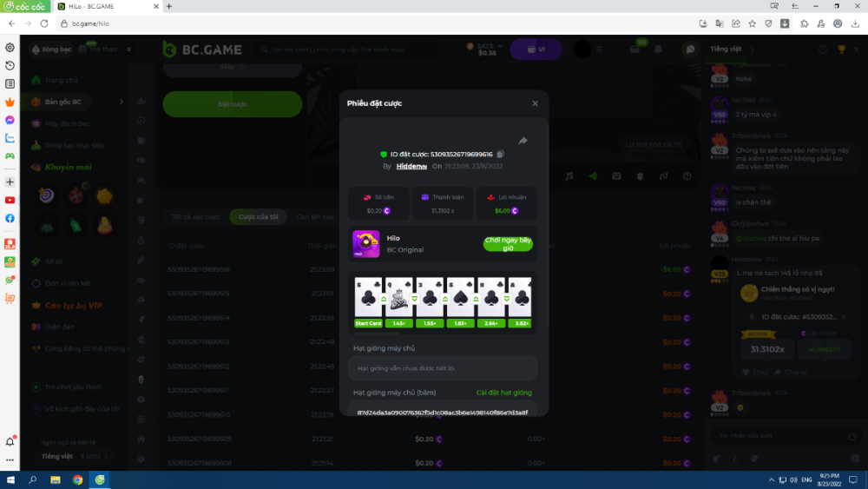
Task: Open YouTube from the browser sidebar
Action: 10,200
